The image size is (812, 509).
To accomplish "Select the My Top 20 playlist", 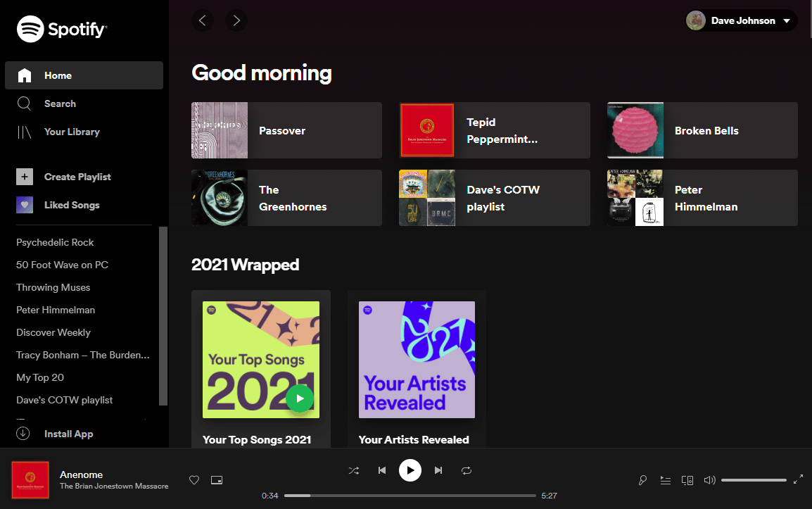I will coord(40,377).
